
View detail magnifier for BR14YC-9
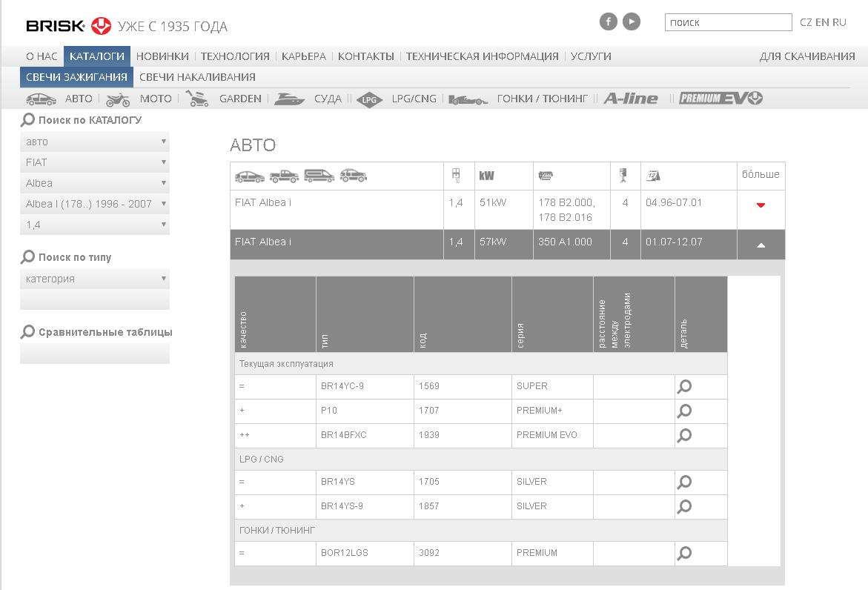coord(684,386)
